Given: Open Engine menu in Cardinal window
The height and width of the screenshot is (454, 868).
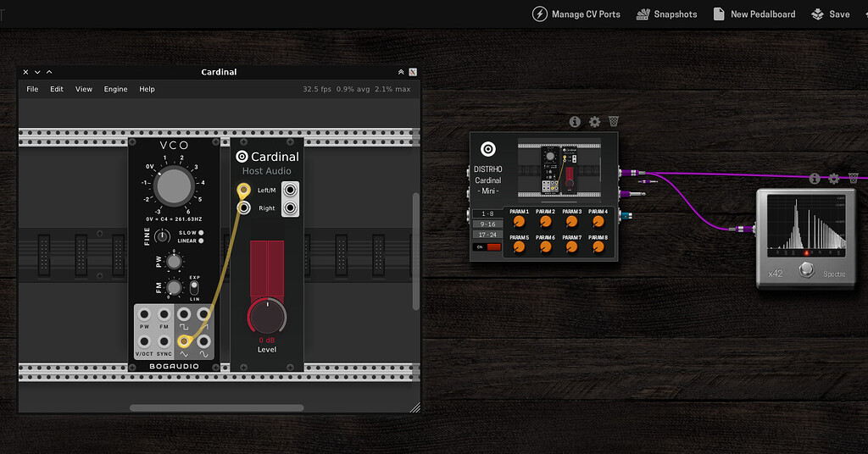Looking at the screenshot, I should 115,89.
